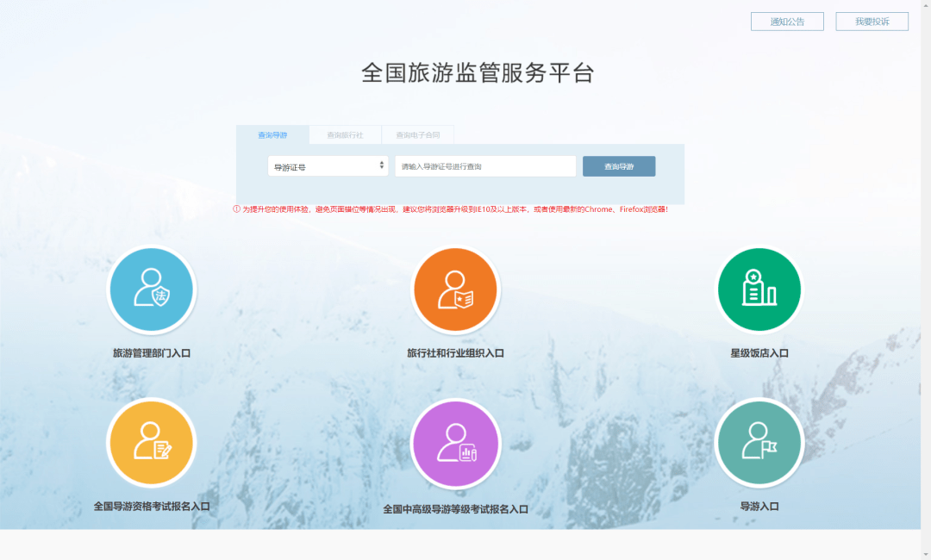Click the red warning notice icon
This screenshot has width=931, height=560.
(237, 209)
